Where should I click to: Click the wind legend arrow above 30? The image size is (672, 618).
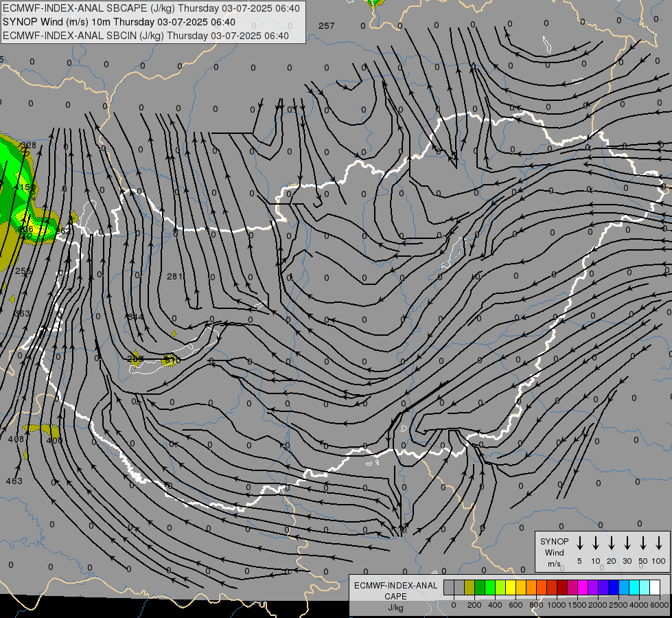[x=627, y=543]
